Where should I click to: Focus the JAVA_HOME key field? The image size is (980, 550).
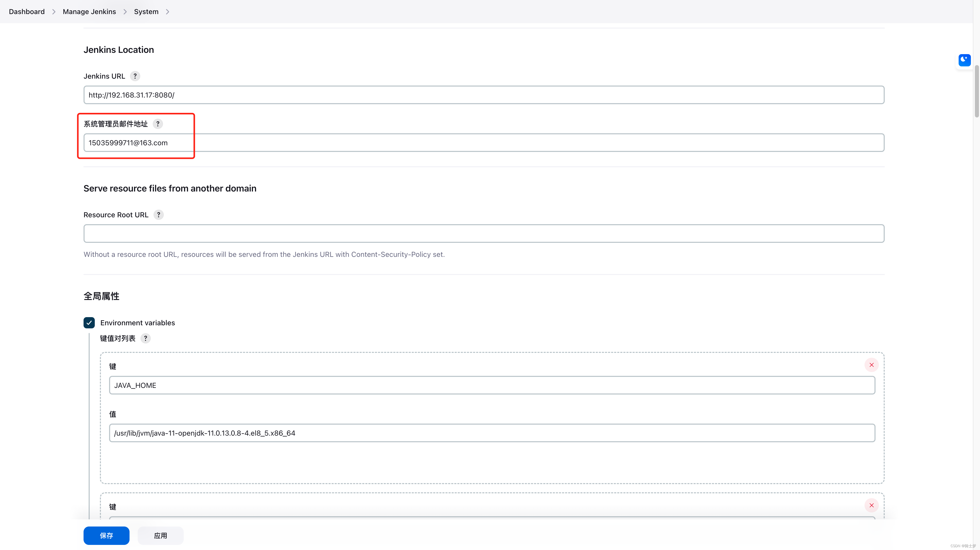pyautogui.click(x=492, y=385)
